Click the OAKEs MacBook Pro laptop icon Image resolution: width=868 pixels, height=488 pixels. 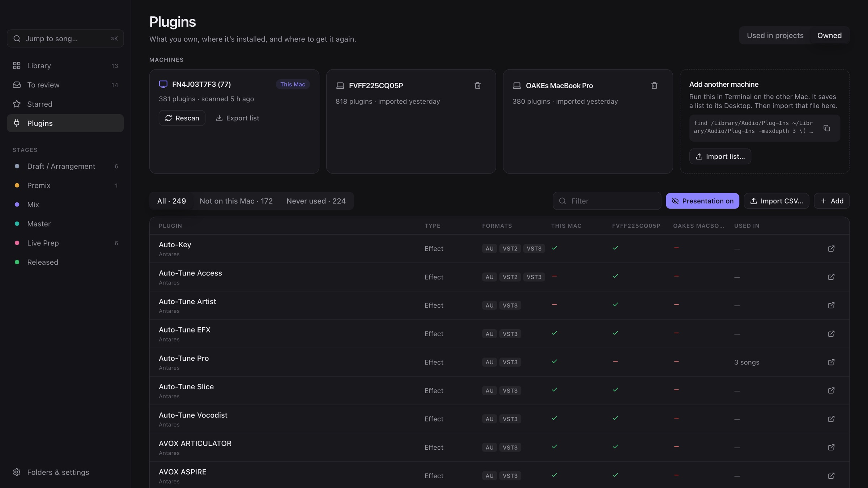(517, 86)
